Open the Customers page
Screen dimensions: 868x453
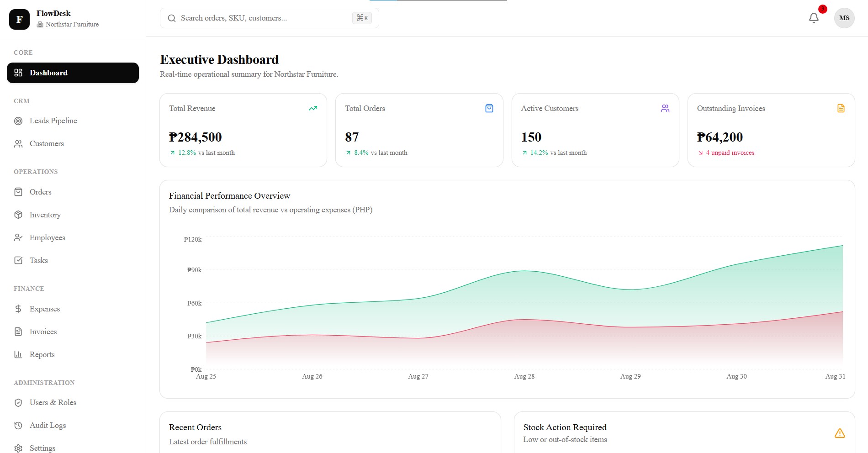click(x=73, y=144)
